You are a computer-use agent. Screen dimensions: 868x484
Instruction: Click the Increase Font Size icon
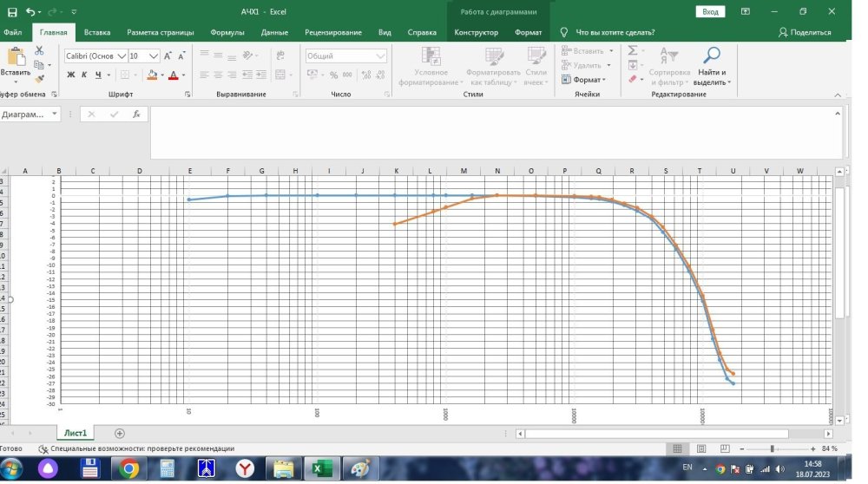[x=168, y=56]
